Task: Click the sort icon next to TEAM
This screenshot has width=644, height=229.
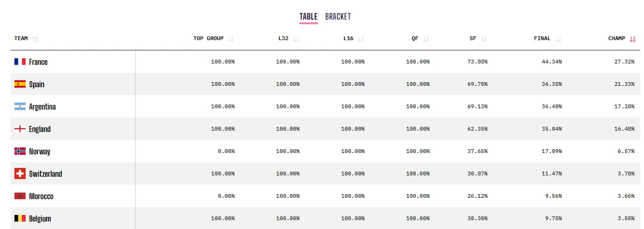Action: pos(35,39)
